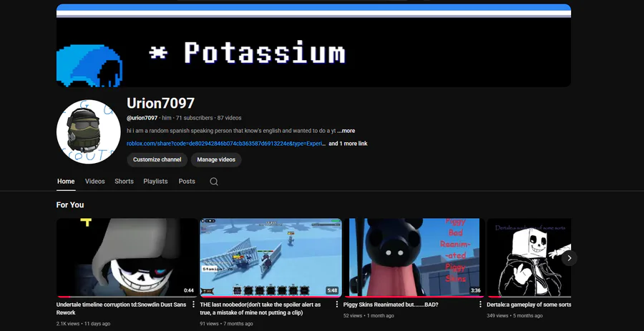This screenshot has height=331, width=644.
Task: Click the Potassium channel banner image
Action: click(313, 46)
